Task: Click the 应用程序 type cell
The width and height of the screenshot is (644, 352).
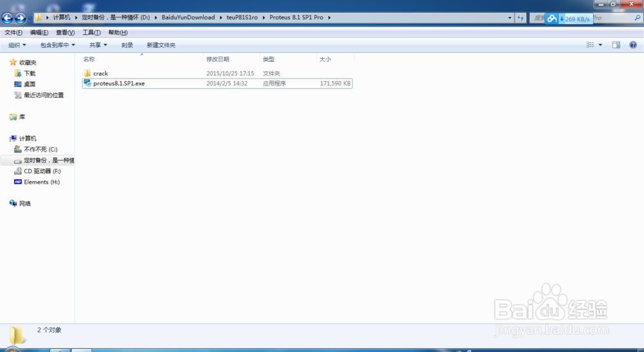Action: pyautogui.click(x=274, y=83)
